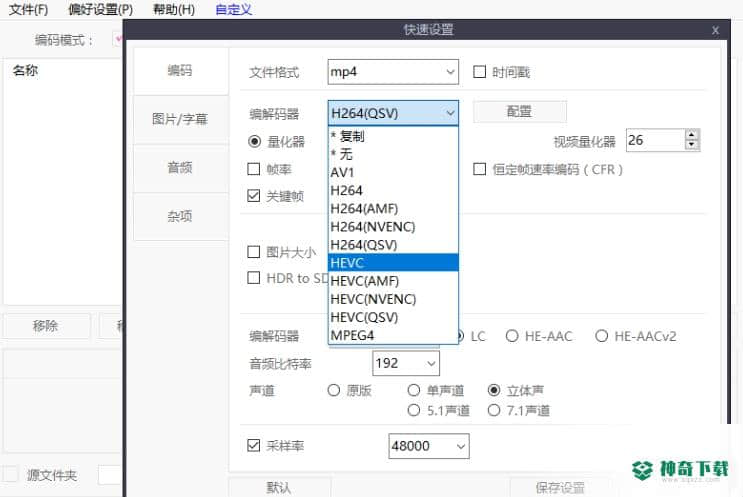Screen dimensions: 743x497
Task: Uncheck the 关键帧 checkbox
Action: pyautogui.click(x=254, y=196)
